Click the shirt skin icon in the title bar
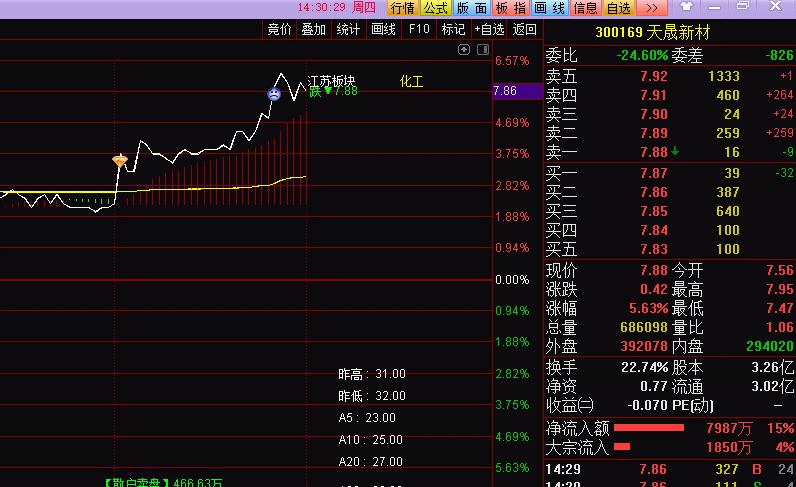 (686, 7)
